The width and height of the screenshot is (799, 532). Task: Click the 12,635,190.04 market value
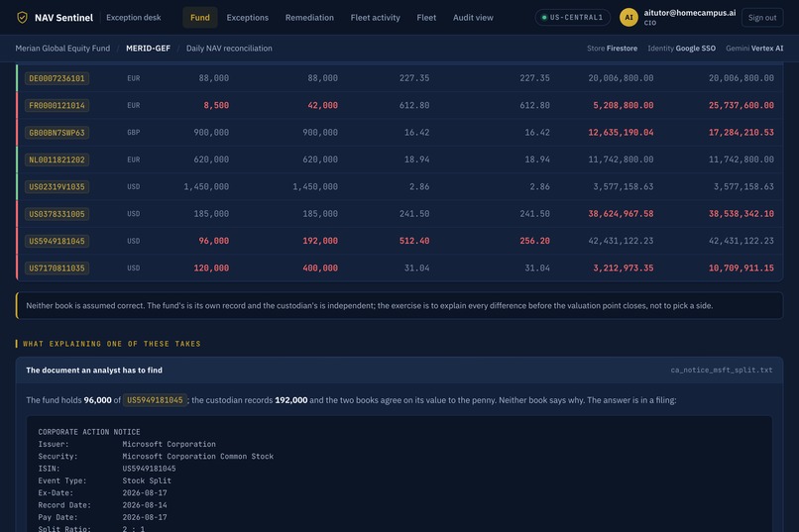point(621,133)
